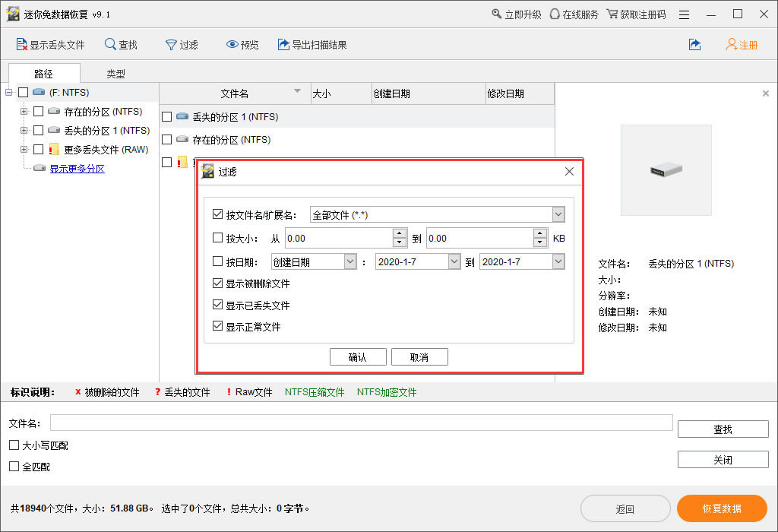Open the 创建日期 date type dropdown
The height and width of the screenshot is (532, 778).
350,261
